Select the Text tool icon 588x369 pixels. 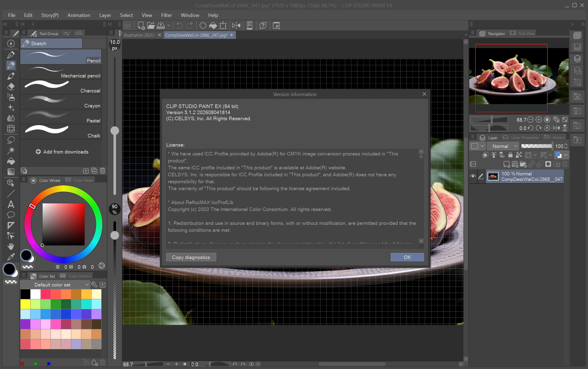tap(11, 204)
